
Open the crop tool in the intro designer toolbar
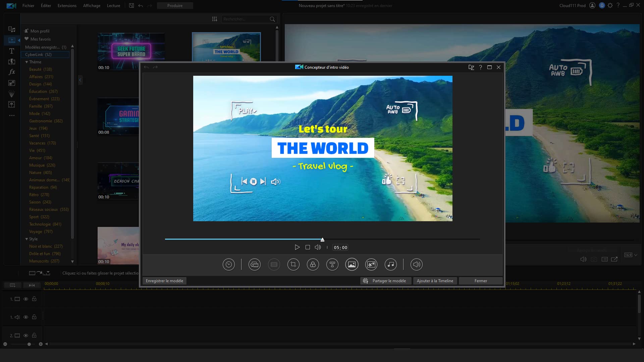[x=293, y=264]
